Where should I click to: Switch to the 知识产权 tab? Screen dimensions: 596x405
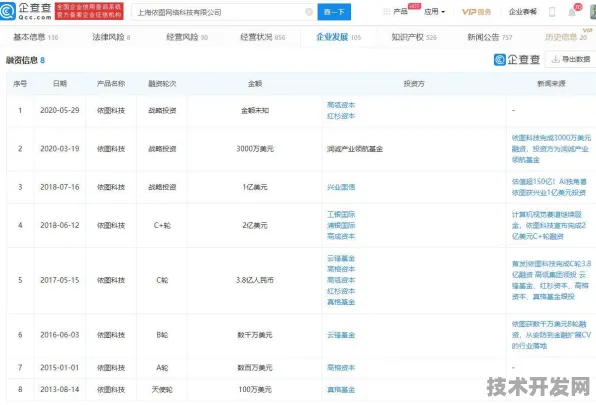(x=414, y=37)
